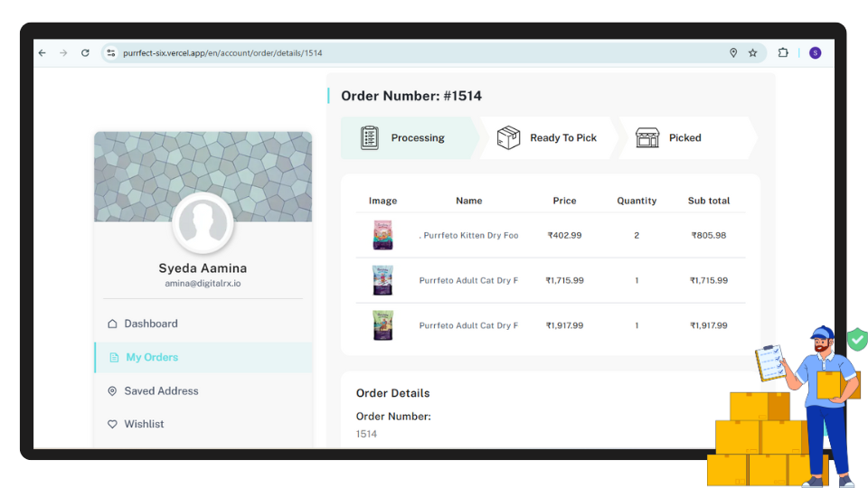
Task: Select the Ready To Pick status step
Action: (549, 137)
